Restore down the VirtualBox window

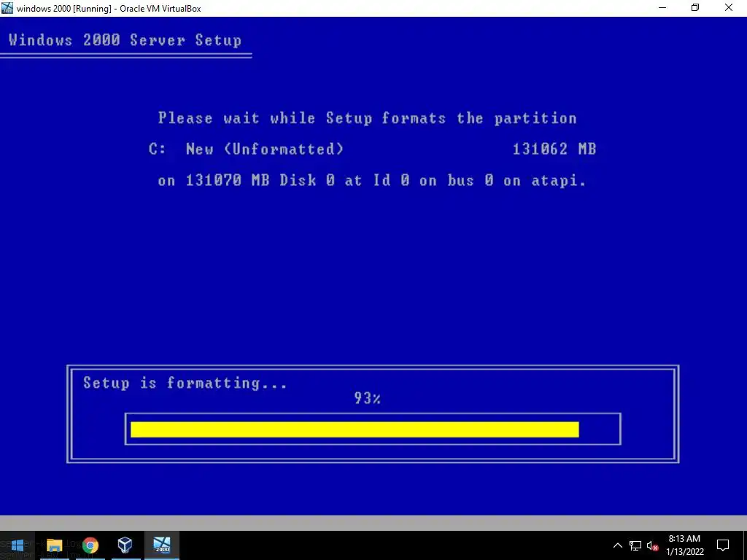695,8
